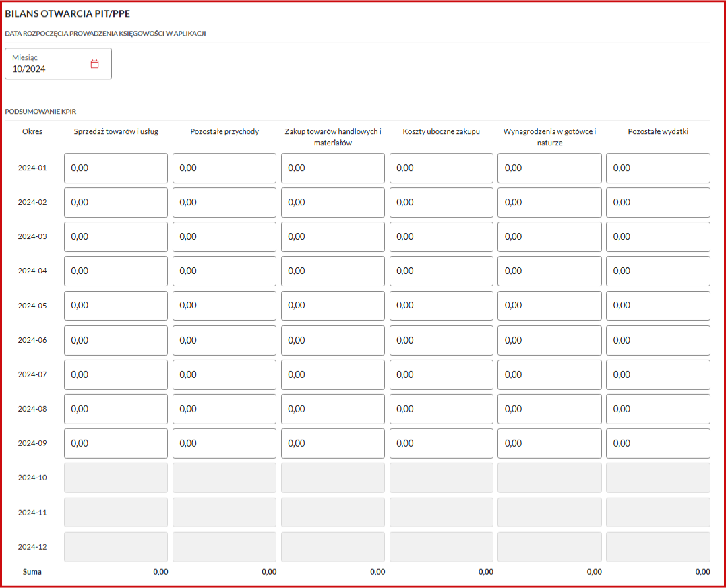Edit Wynagrodzenia w gotówce for 2024-05
The image size is (726, 588).
point(549,305)
